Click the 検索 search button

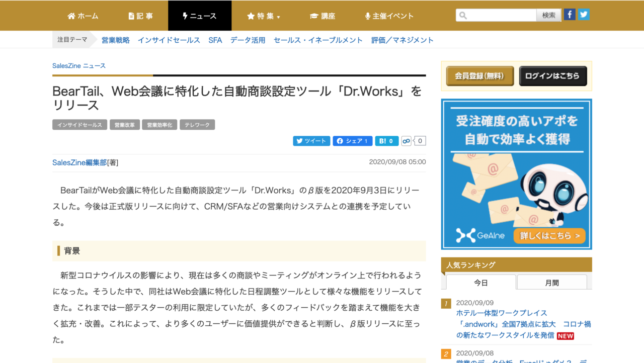549,16
